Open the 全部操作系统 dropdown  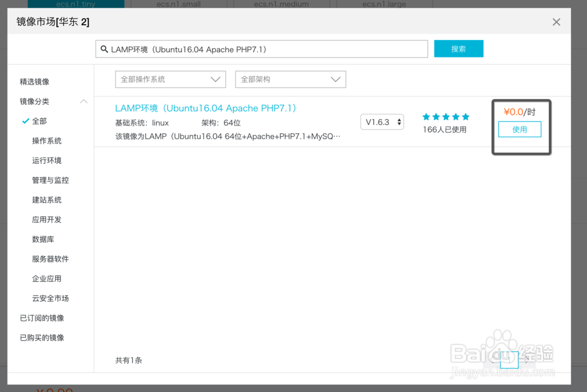[x=170, y=79]
